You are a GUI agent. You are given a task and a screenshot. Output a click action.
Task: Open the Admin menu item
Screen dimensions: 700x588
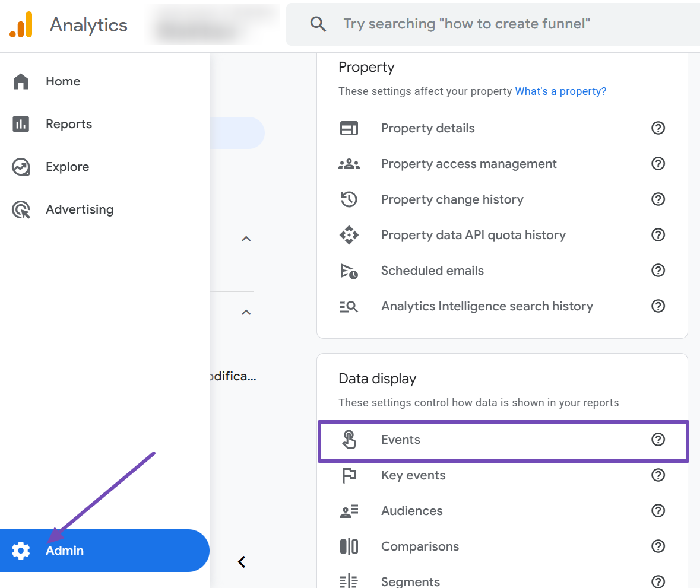[65, 550]
